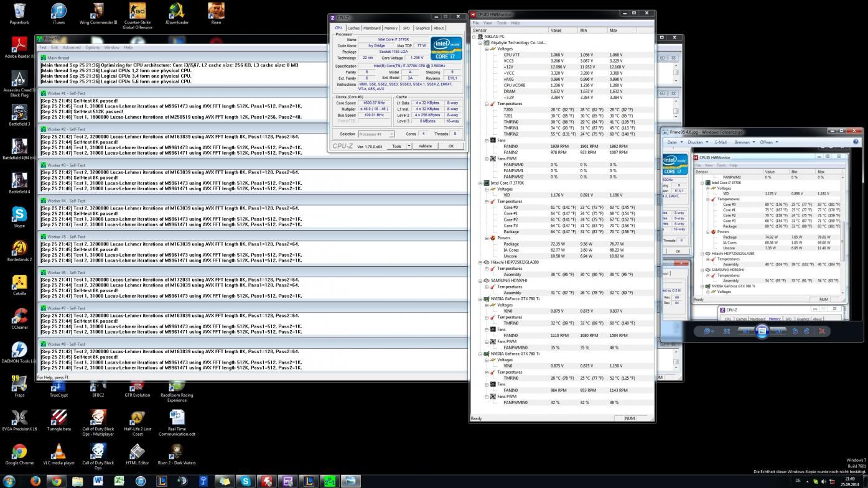Screen dimensions: 868x488
Task: Open the Advanced menu in Prime95
Action: pyautogui.click(x=71, y=47)
